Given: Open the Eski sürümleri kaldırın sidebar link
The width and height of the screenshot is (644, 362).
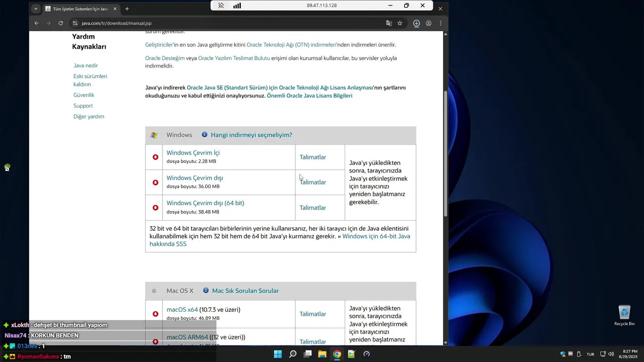Looking at the screenshot, I should coord(90,80).
